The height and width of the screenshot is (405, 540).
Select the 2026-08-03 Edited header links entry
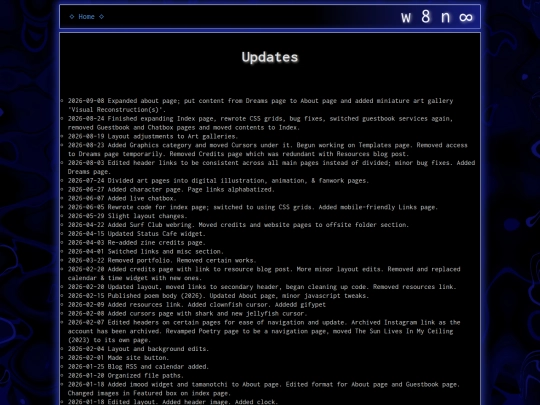point(271,167)
